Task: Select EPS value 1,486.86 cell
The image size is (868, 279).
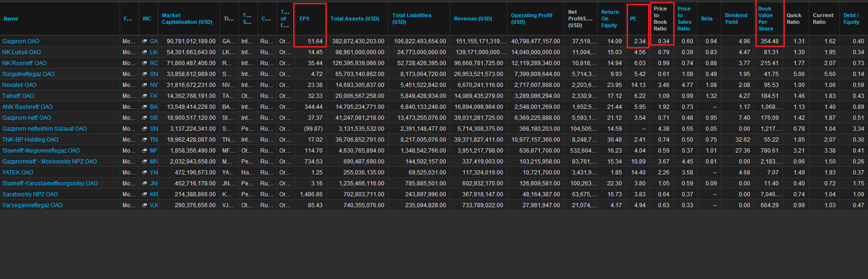Action: 311,194
